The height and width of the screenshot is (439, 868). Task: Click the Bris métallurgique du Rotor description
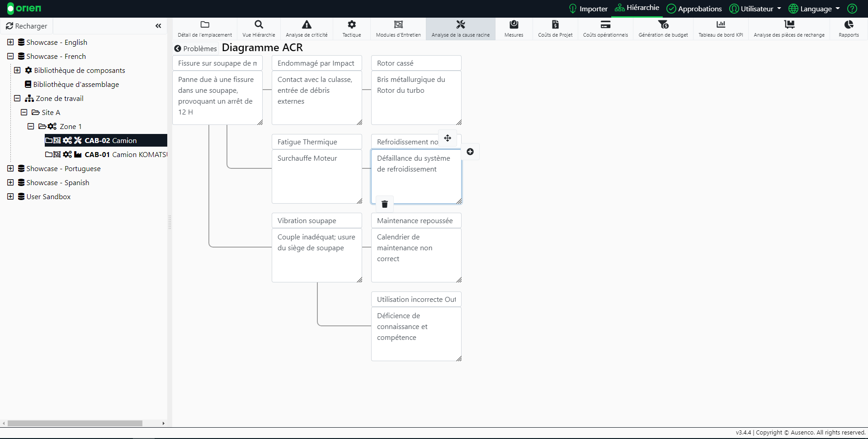416,98
